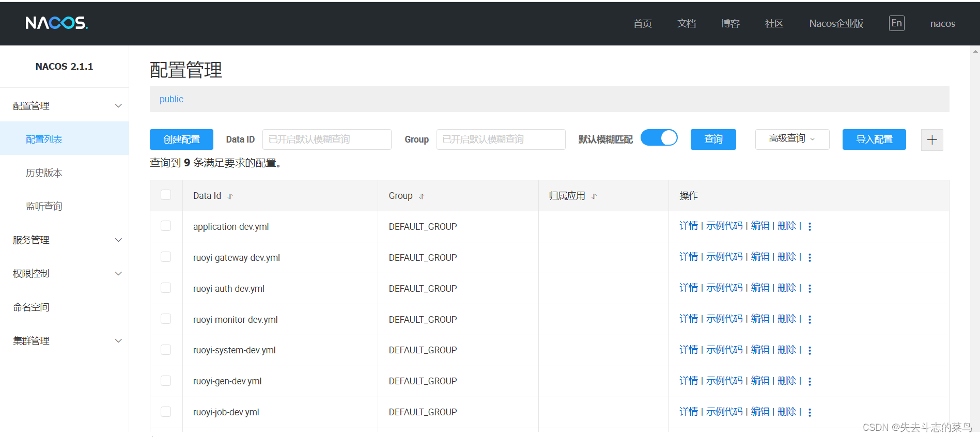The image size is (980, 437).
Task: Open the nacos user menu
Action: tap(942, 23)
